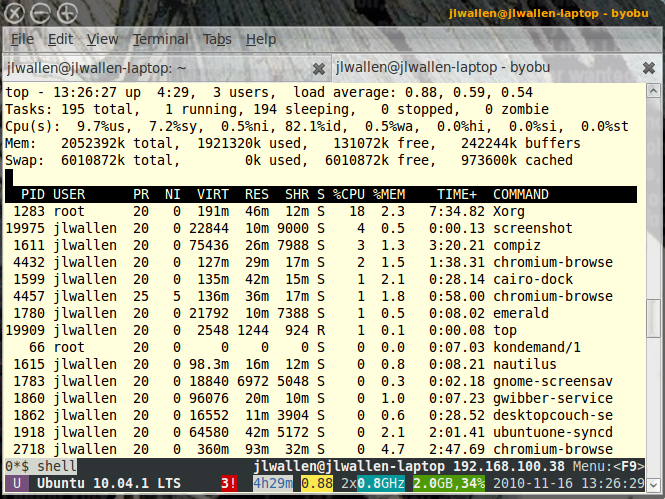Open the File menu

22,39
